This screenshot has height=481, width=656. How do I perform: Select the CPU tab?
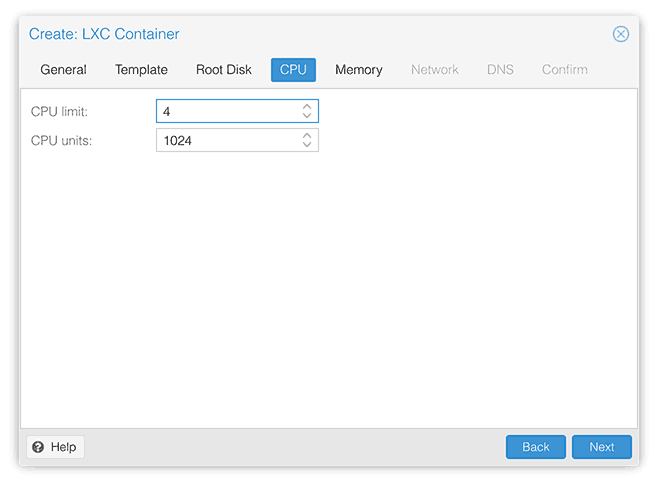[293, 69]
